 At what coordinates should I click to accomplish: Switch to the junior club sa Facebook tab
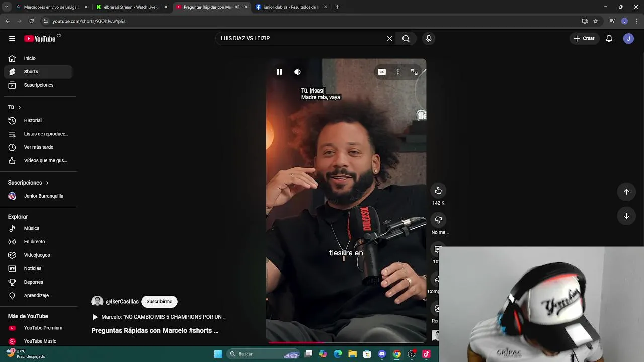pyautogui.click(x=291, y=7)
